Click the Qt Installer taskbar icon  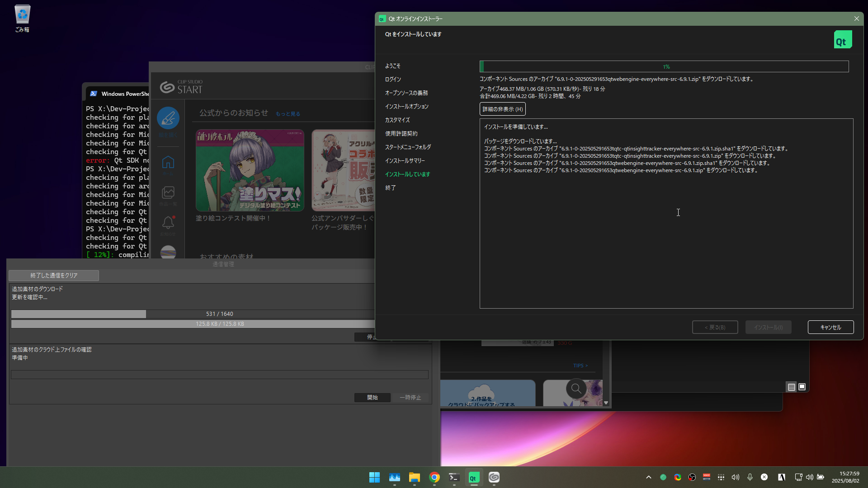(473, 478)
